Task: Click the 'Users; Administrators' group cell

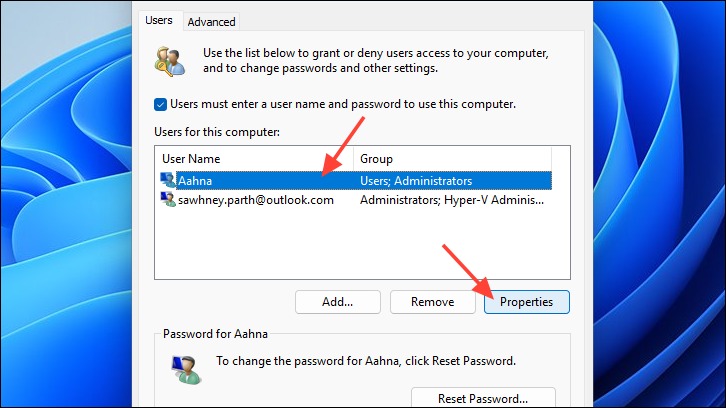Action: click(416, 181)
